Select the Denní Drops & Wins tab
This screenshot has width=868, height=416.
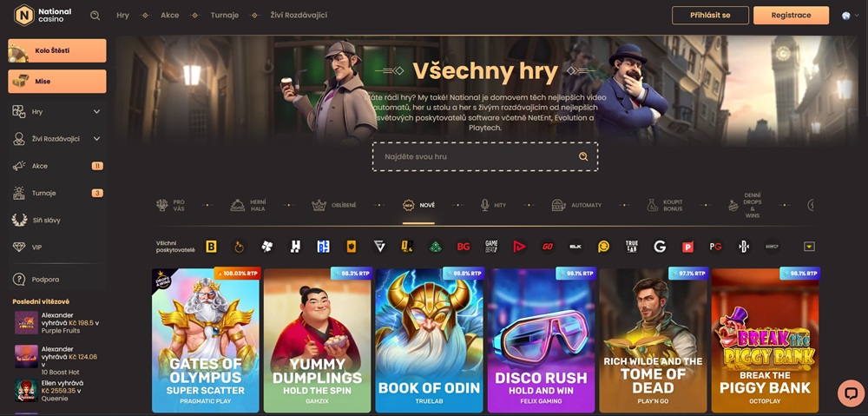coord(745,206)
